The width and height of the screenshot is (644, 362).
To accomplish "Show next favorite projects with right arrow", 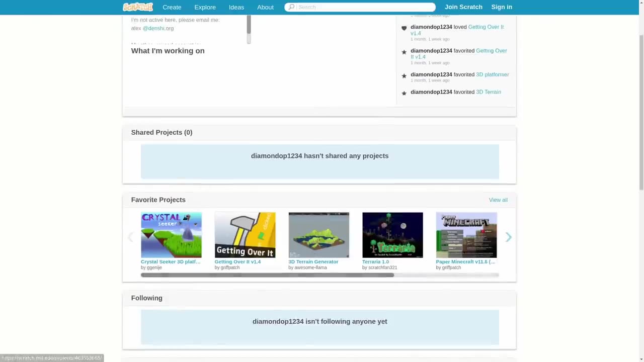I will (x=508, y=237).
